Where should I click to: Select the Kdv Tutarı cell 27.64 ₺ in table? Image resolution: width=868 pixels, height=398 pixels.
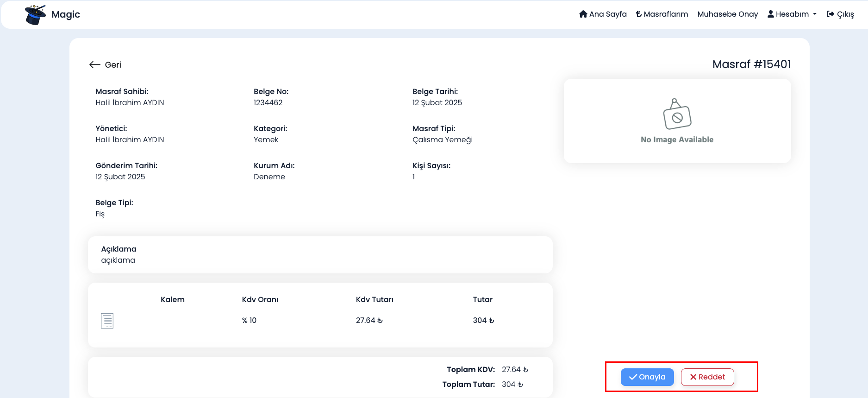369,320
